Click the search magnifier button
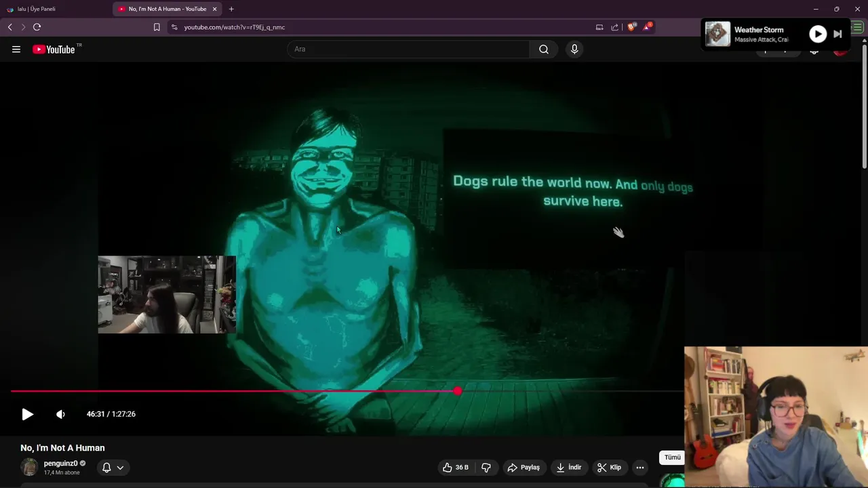Screen dimensions: 868x488 [544, 49]
